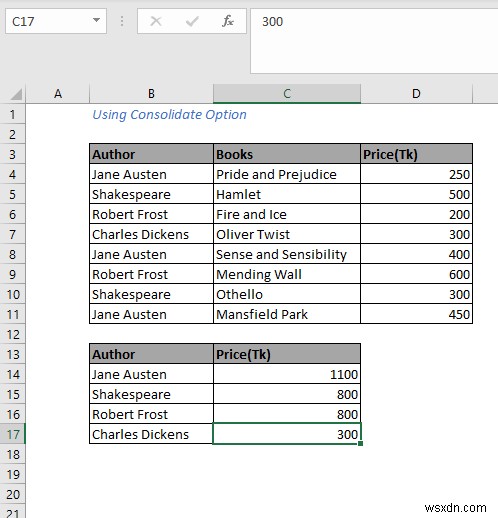
Task: Select the 800 total in row 16
Action: [287, 414]
